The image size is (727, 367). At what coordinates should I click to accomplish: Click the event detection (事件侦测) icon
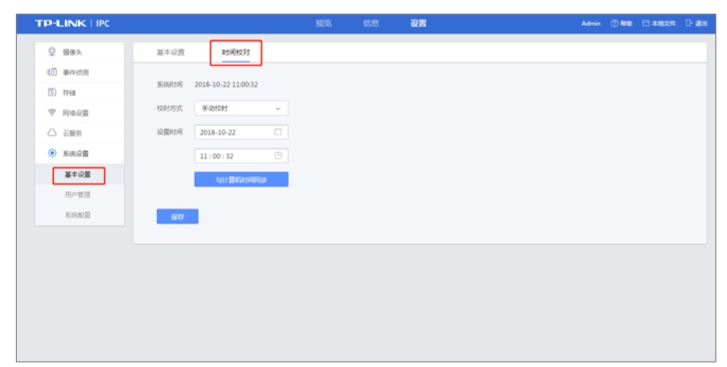pyautogui.click(x=52, y=72)
